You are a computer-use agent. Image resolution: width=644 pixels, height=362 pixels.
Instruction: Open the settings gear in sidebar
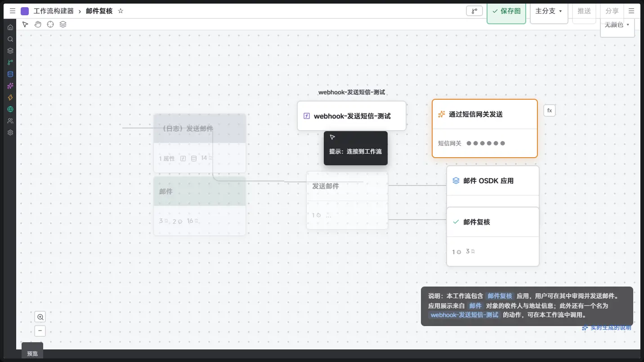[10, 132]
